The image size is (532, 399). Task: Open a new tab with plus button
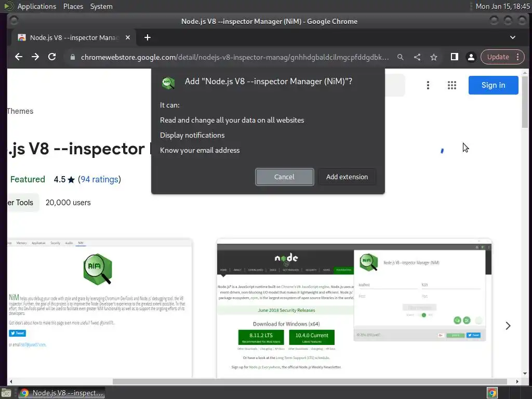(x=147, y=37)
